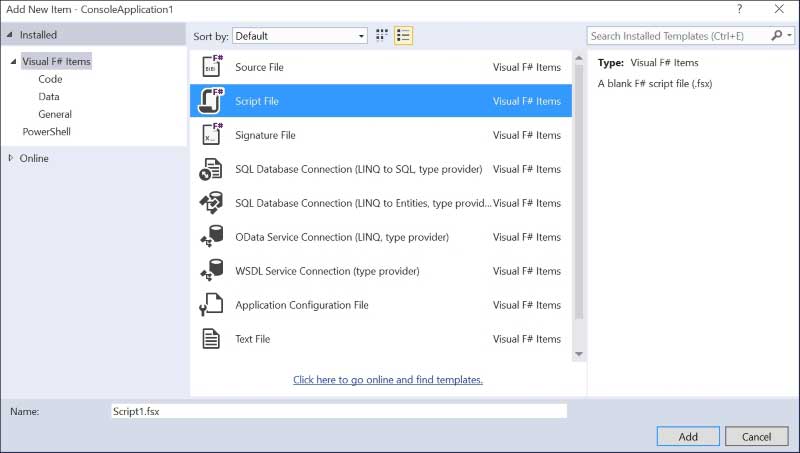The image size is (800, 453).
Task: Click the F# Signature File template icon
Action: tap(212, 135)
